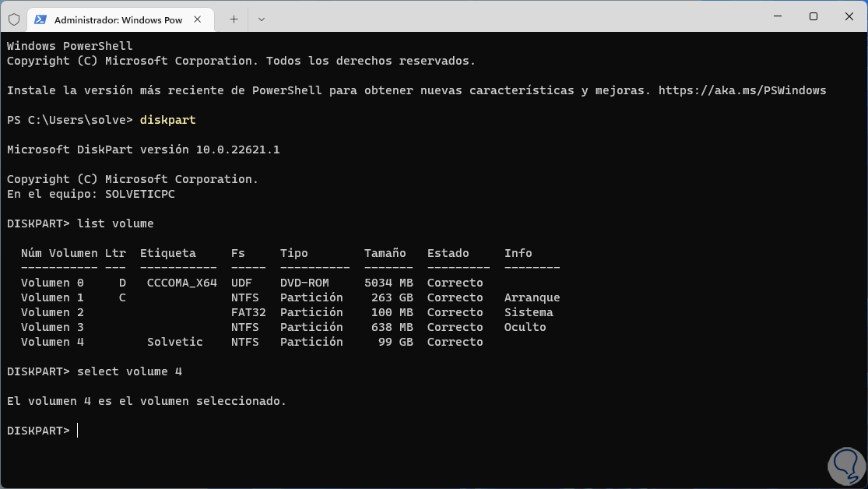
Task: Click the 'Volumen 1' row label
Action: tap(52, 298)
